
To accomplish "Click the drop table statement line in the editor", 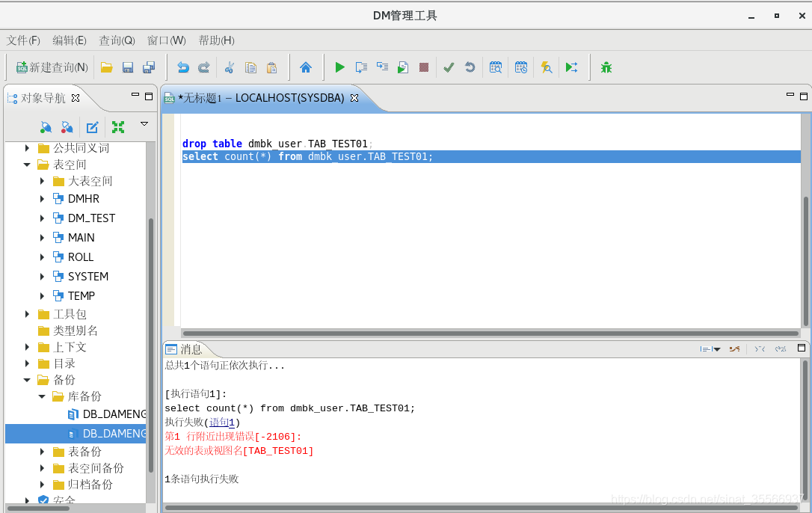I will tap(277, 144).
